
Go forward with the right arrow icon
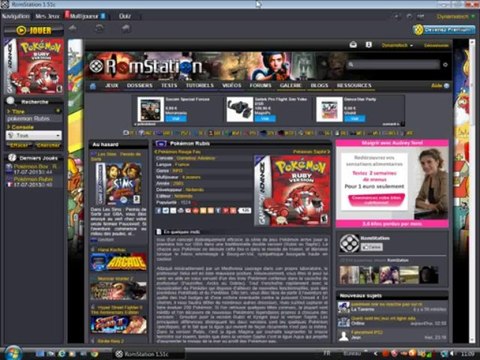pyautogui.click(x=126, y=28)
